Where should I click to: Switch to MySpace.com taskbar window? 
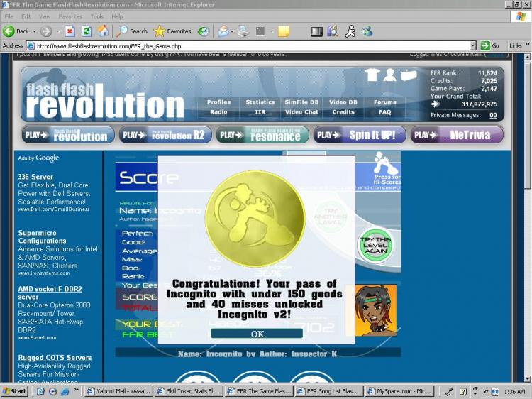click(400, 391)
